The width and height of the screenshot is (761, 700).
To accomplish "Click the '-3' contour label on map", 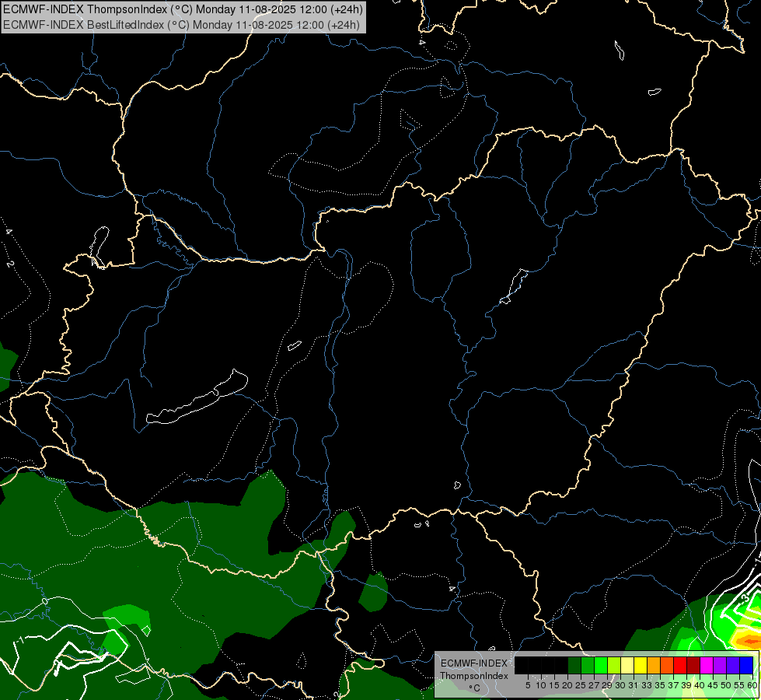I will [x=745, y=598].
